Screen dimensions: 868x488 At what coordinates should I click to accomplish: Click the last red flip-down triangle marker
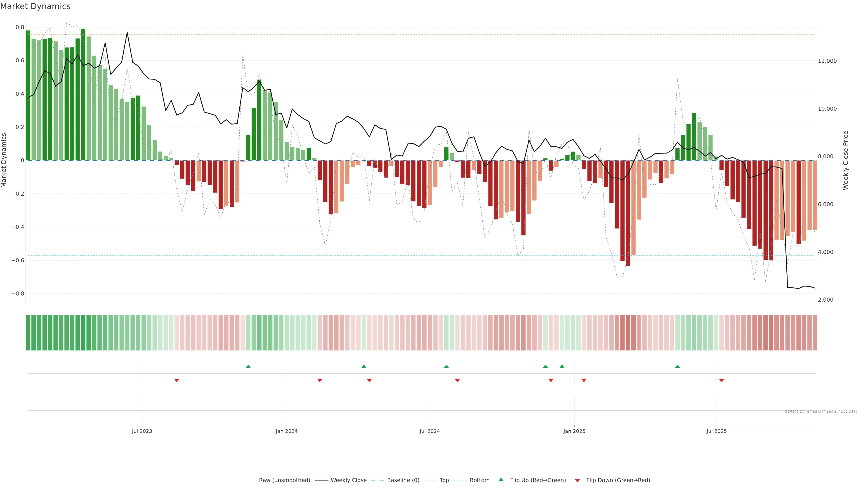tap(722, 380)
